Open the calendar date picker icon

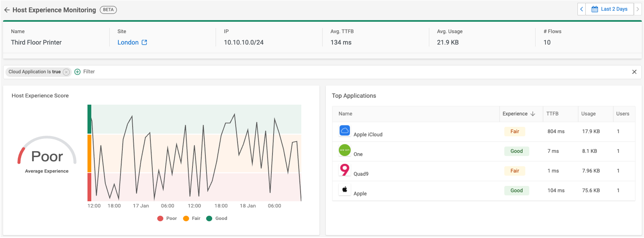(x=595, y=9)
